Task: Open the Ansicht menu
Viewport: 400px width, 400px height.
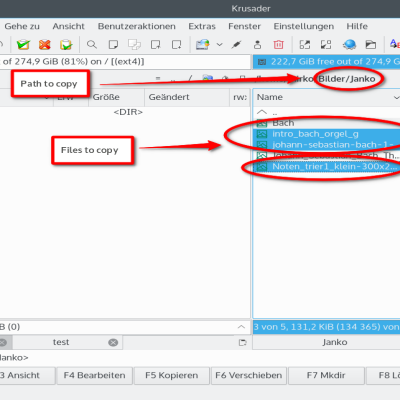Action: coord(68,26)
